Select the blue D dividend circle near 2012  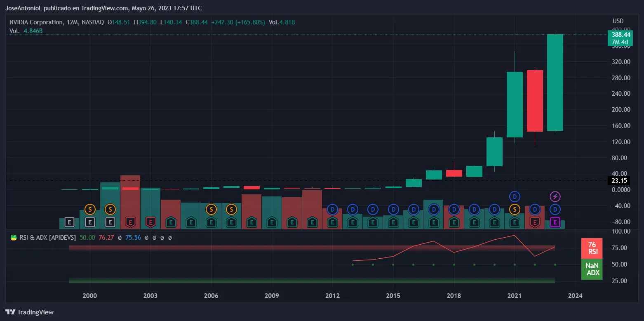coord(332,209)
